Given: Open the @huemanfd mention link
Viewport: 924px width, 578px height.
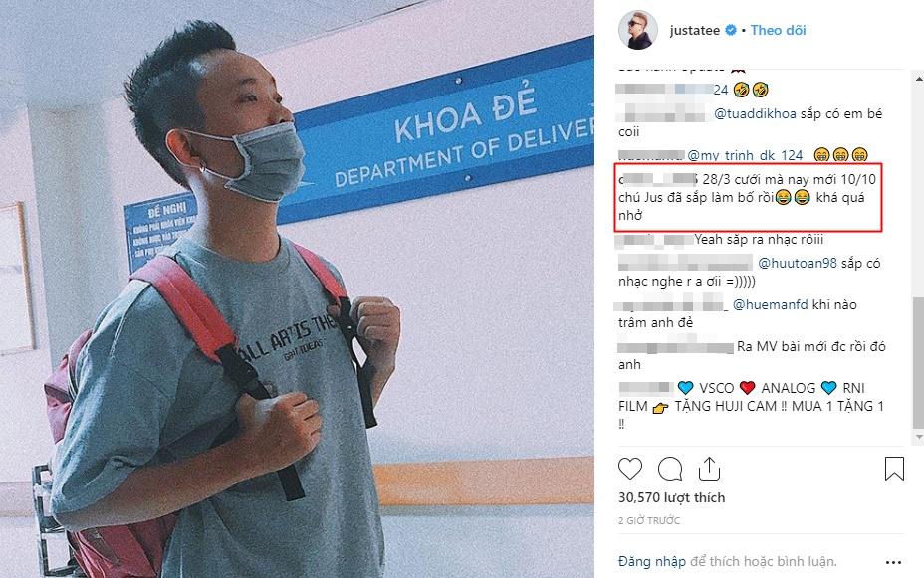Looking at the screenshot, I should coord(771,304).
